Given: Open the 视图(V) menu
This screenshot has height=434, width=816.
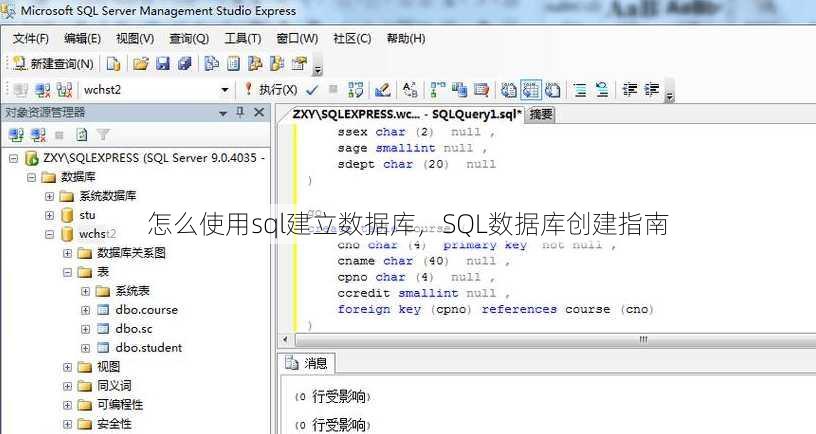Looking at the screenshot, I should [135, 39].
